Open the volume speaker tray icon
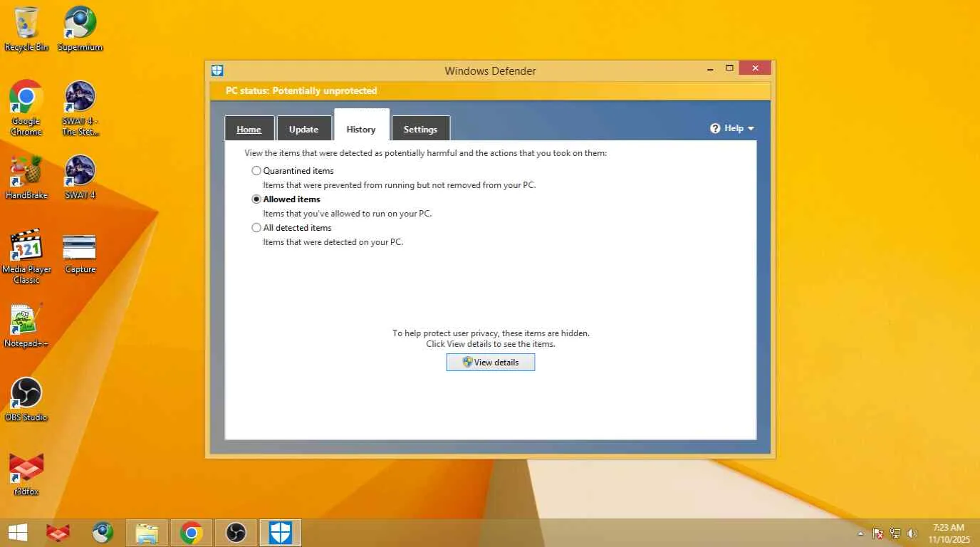 click(912, 533)
